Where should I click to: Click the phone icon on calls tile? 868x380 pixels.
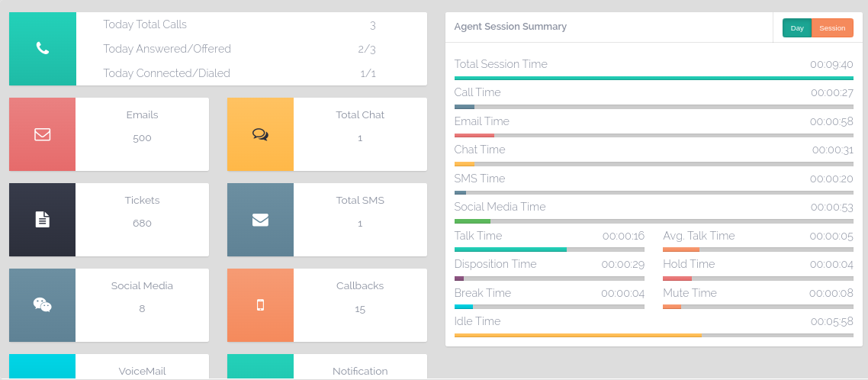click(43, 49)
